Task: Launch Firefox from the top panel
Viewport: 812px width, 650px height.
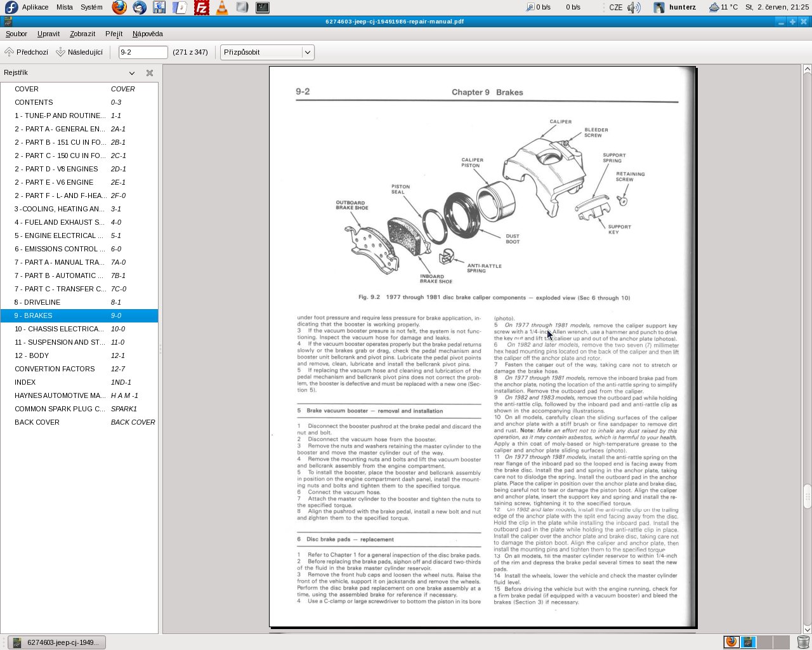Action: (x=119, y=8)
